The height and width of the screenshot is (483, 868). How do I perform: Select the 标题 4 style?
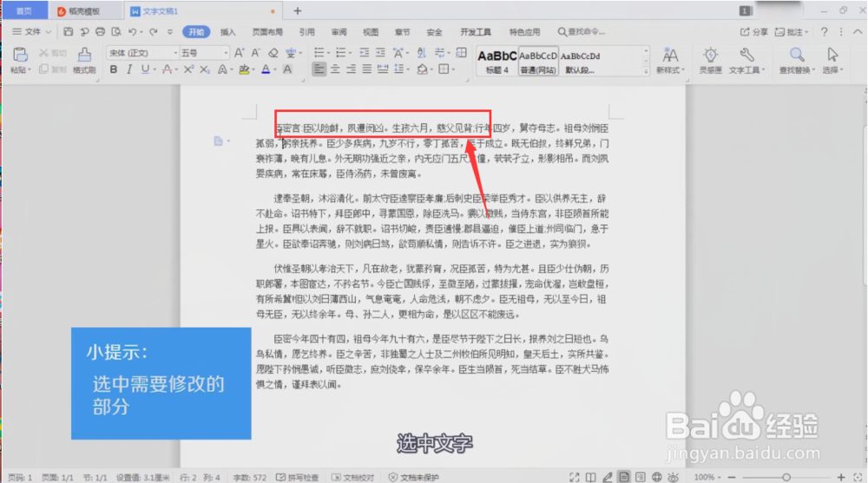point(497,62)
